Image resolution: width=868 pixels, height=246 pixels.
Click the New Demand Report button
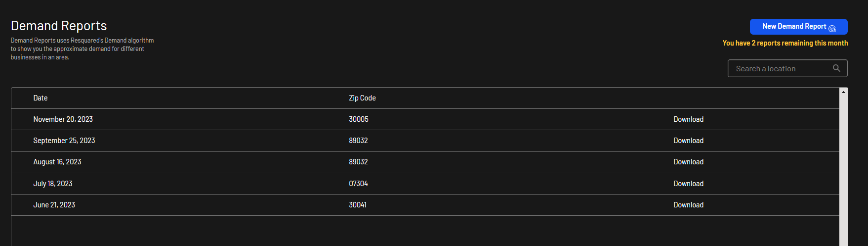[798, 27]
